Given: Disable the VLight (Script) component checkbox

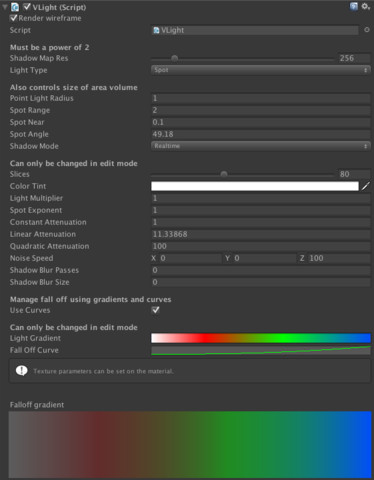Looking at the screenshot, I should 27,6.
